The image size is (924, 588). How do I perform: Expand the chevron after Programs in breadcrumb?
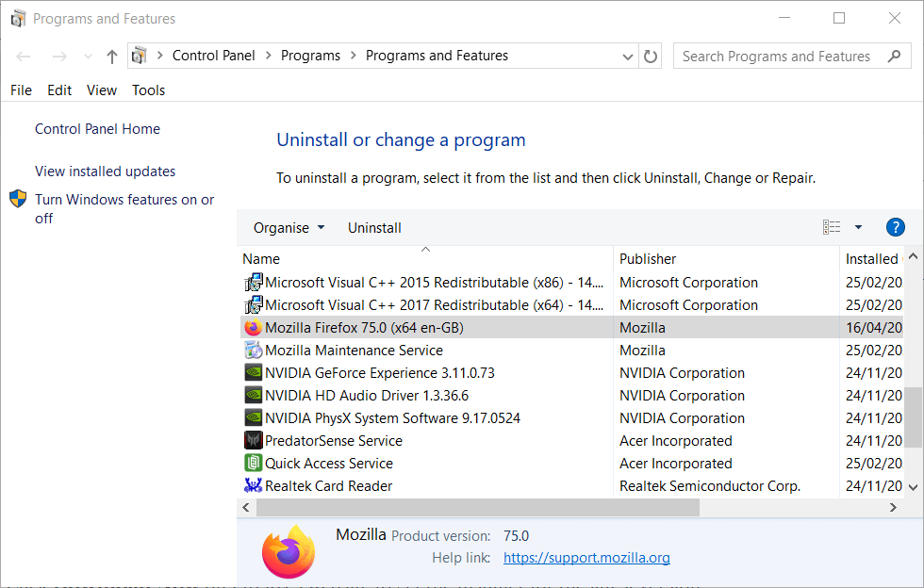[353, 56]
